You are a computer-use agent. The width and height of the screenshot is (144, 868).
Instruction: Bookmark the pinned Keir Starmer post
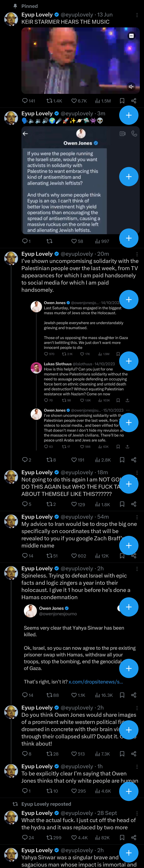pos(122,101)
